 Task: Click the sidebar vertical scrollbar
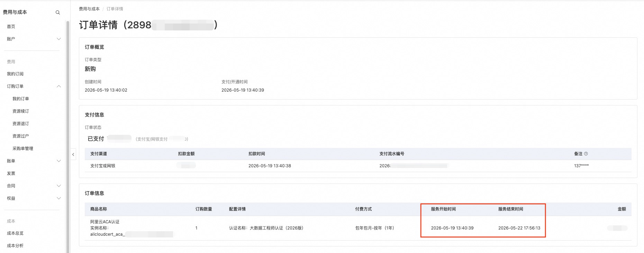tap(68, 137)
